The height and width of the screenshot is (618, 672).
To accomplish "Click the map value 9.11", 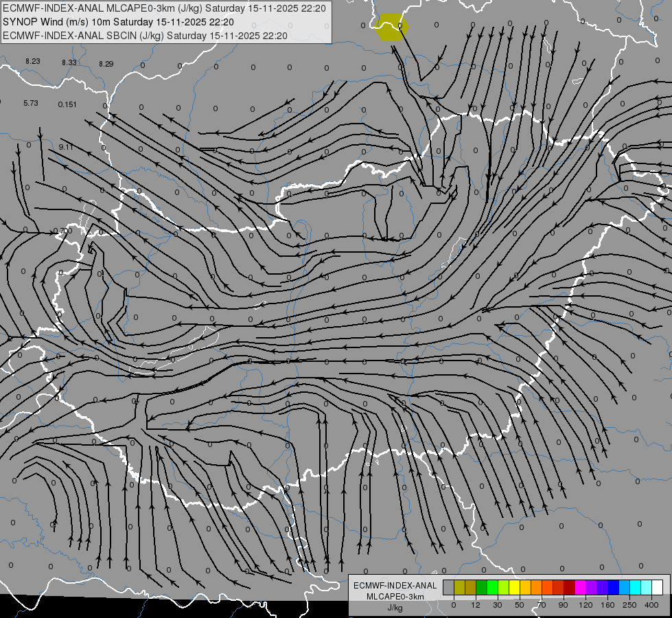I will [66, 147].
